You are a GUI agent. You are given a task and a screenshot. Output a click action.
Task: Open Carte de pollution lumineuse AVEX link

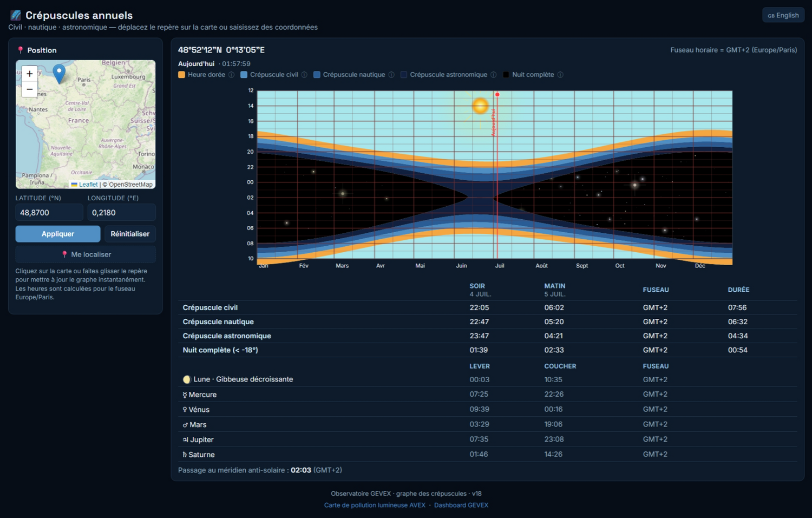tap(375, 505)
